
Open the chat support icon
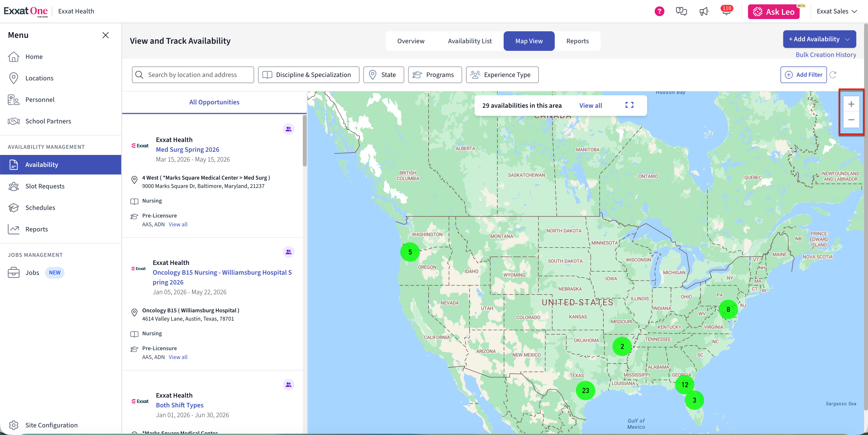click(x=681, y=11)
